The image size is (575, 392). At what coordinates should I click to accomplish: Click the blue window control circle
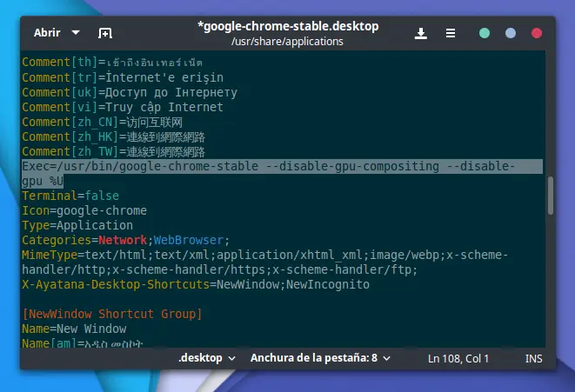point(511,33)
